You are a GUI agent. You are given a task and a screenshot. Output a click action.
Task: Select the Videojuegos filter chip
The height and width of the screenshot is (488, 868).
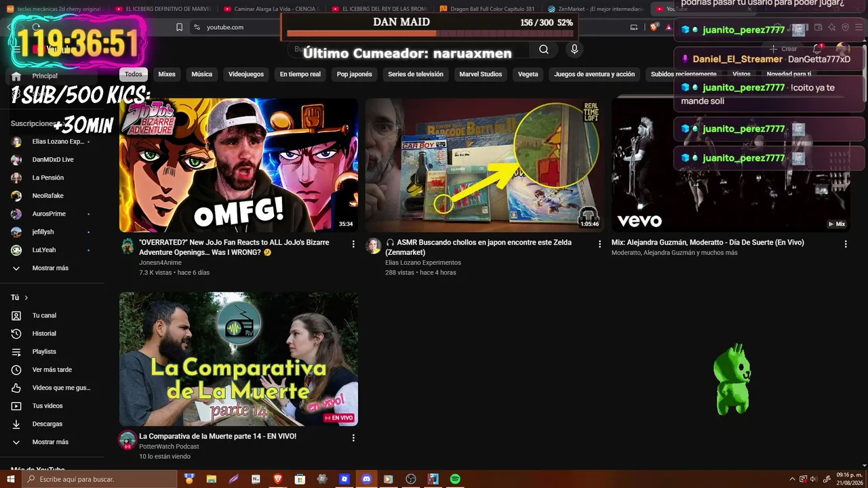246,75
